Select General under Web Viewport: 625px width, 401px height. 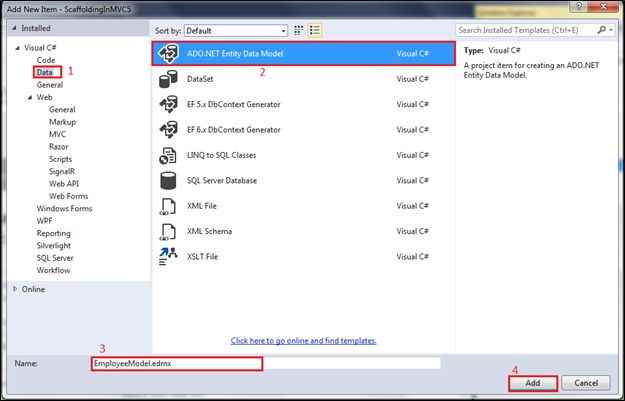[62, 110]
